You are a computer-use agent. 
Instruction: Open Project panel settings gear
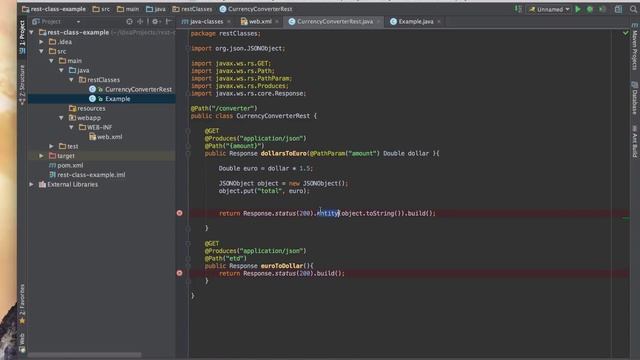coord(155,22)
